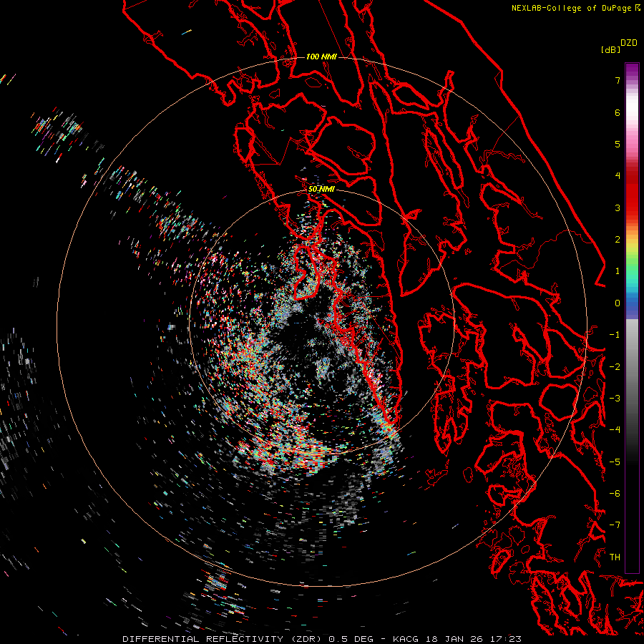
Task: Click the Differential Reflectivity (ZDR) product title
Action: coord(223,639)
